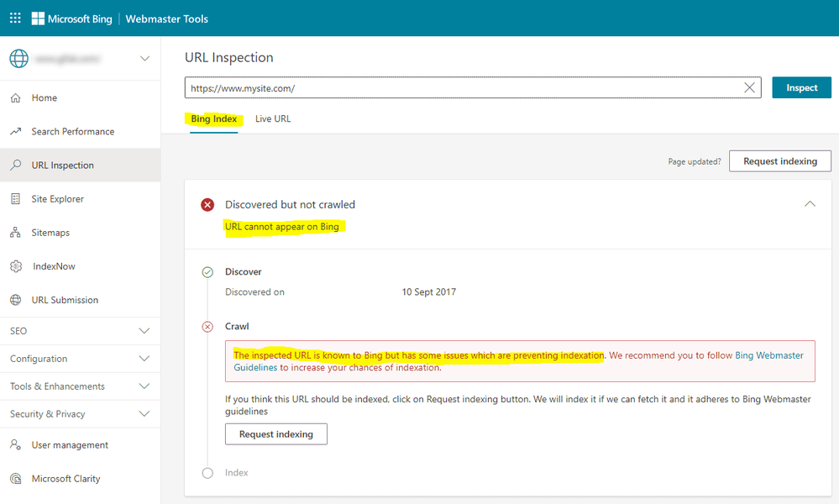Open Home in the sidebar

81,98
